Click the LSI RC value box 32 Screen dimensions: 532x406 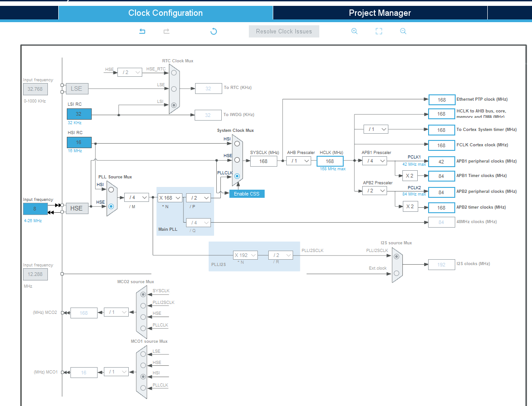(x=79, y=114)
